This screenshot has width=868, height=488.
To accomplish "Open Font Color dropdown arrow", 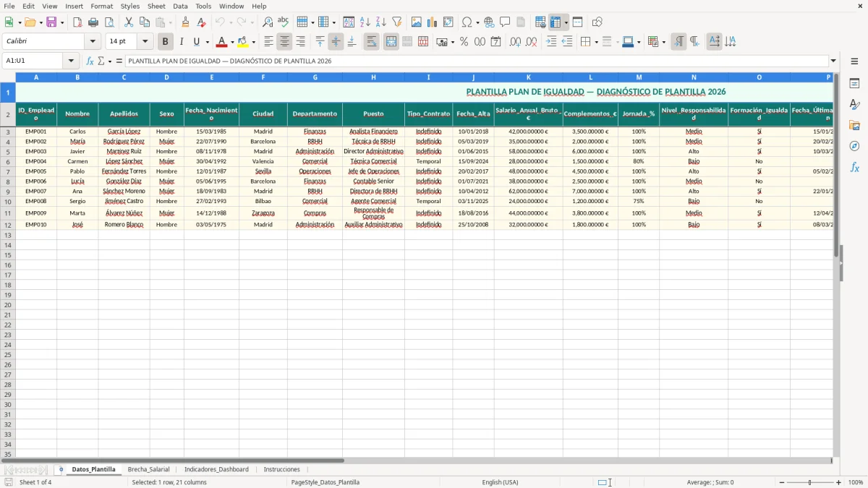I will (232, 42).
